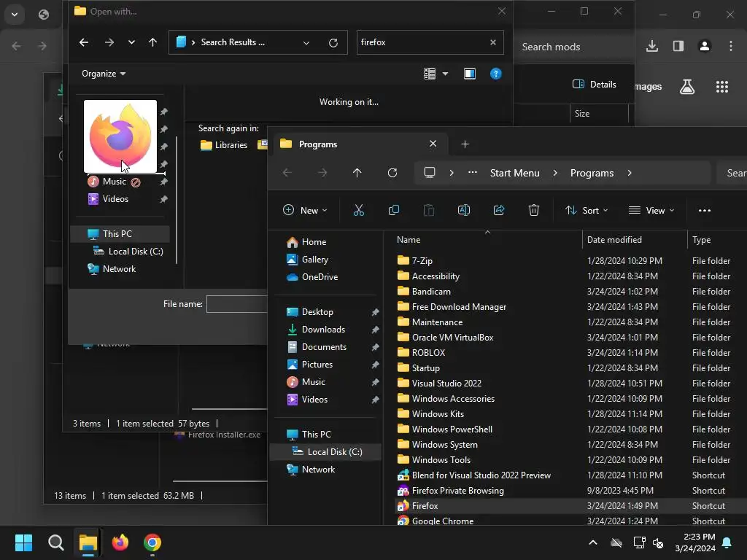Sort by the Name column header
747x560 pixels.
tap(409, 240)
